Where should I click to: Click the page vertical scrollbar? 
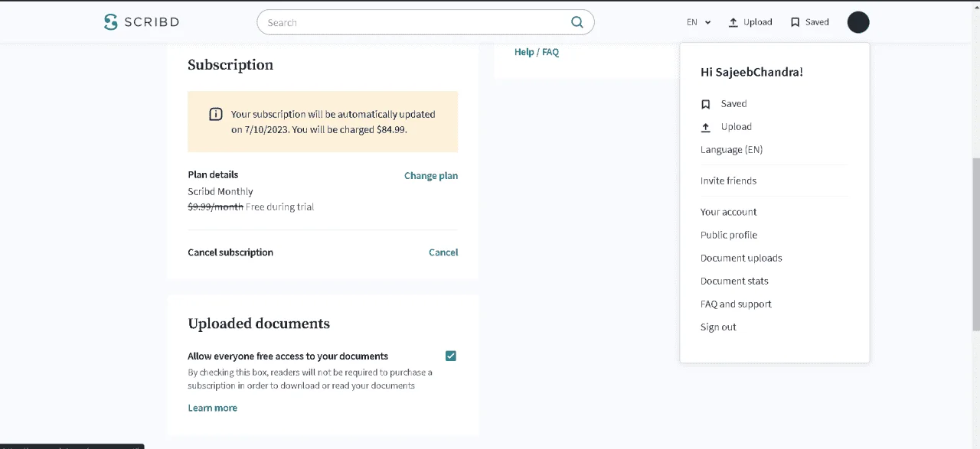pos(975,245)
